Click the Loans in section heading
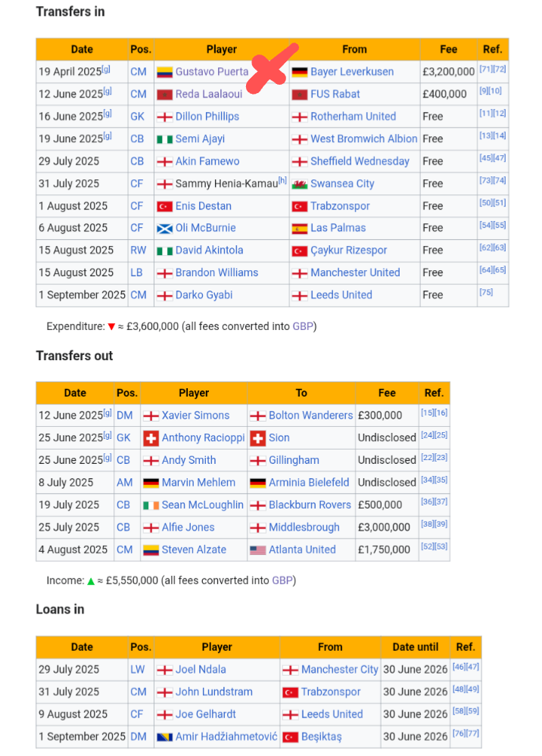542x756 pixels. point(61,610)
